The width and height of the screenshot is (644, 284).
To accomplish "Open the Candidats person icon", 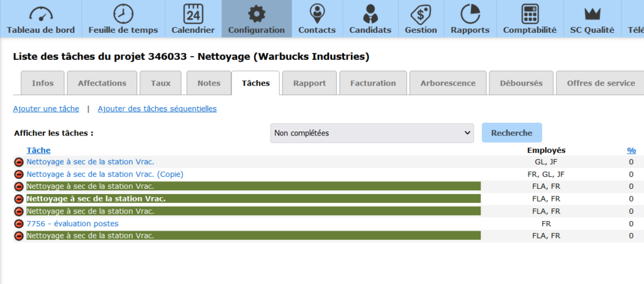I will (370, 14).
